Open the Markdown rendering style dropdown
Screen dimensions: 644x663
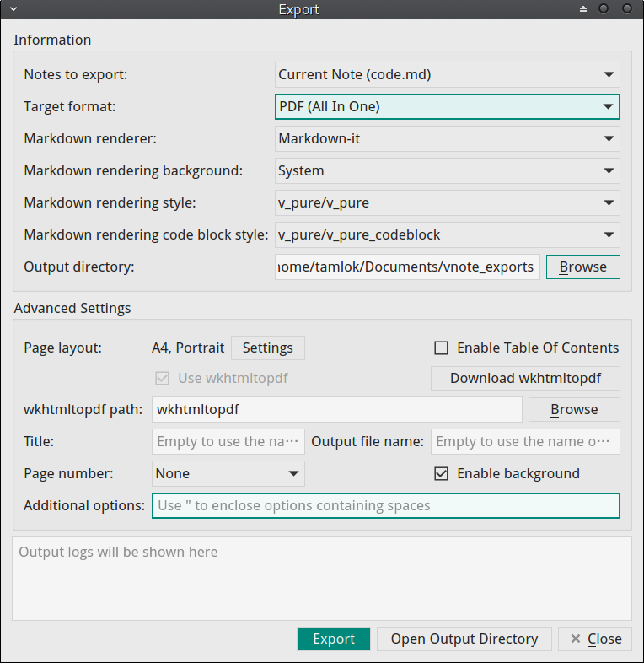pos(447,203)
